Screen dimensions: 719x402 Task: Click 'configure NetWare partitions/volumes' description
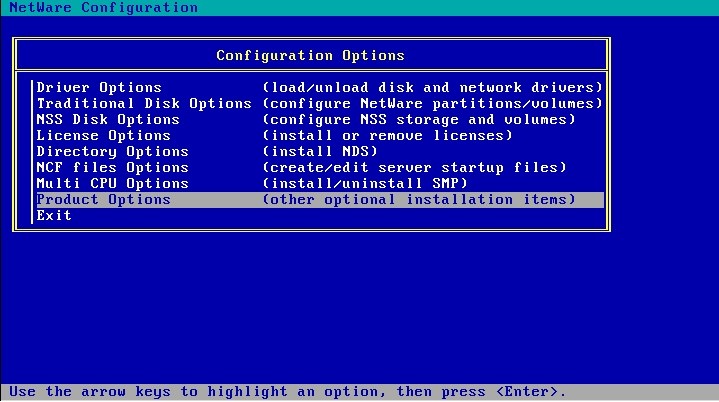point(432,104)
